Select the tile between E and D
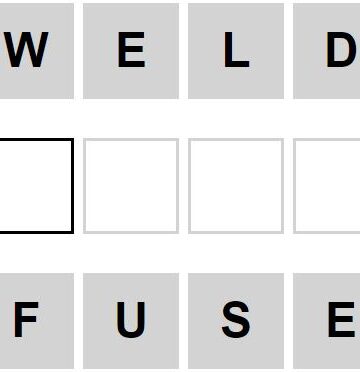360x372 pixels. coord(236,51)
